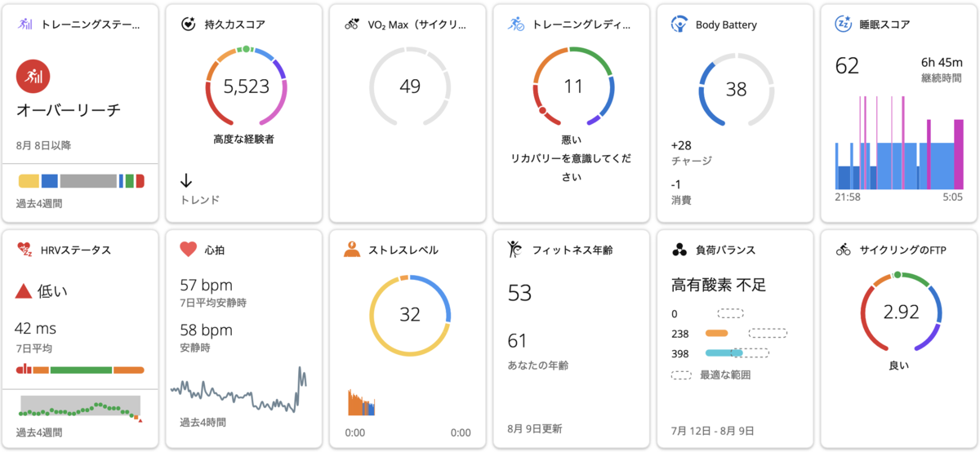Click the Body Battery icon
The image size is (980, 452).
[679, 24]
